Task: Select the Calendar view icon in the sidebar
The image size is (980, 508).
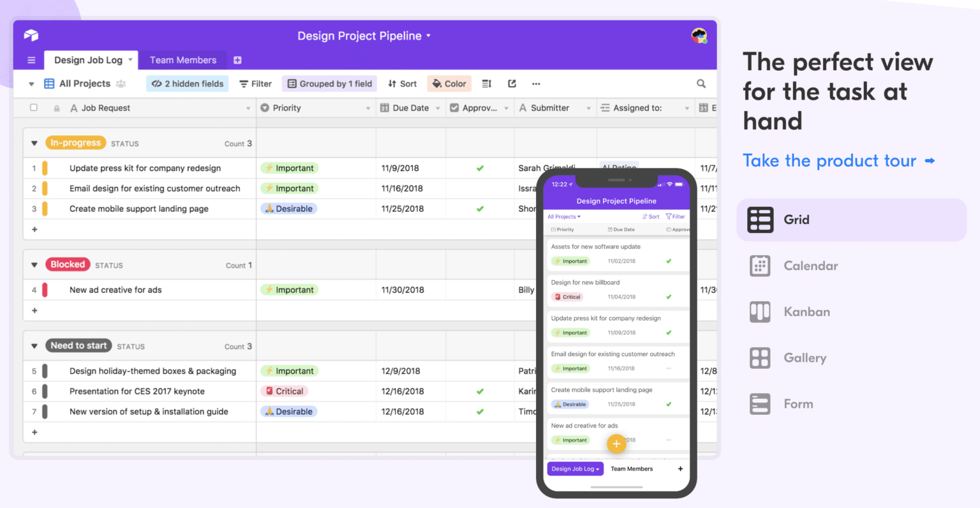Action: tap(760, 265)
